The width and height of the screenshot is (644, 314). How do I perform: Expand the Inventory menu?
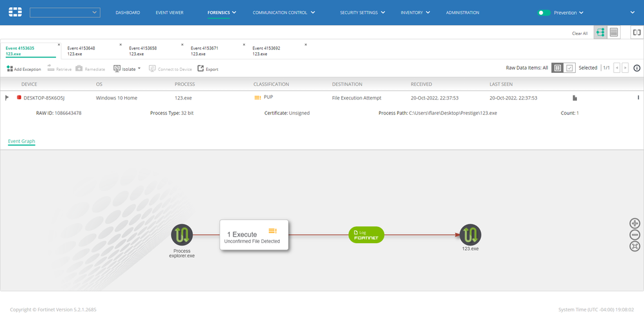pyautogui.click(x=415, y=13)
